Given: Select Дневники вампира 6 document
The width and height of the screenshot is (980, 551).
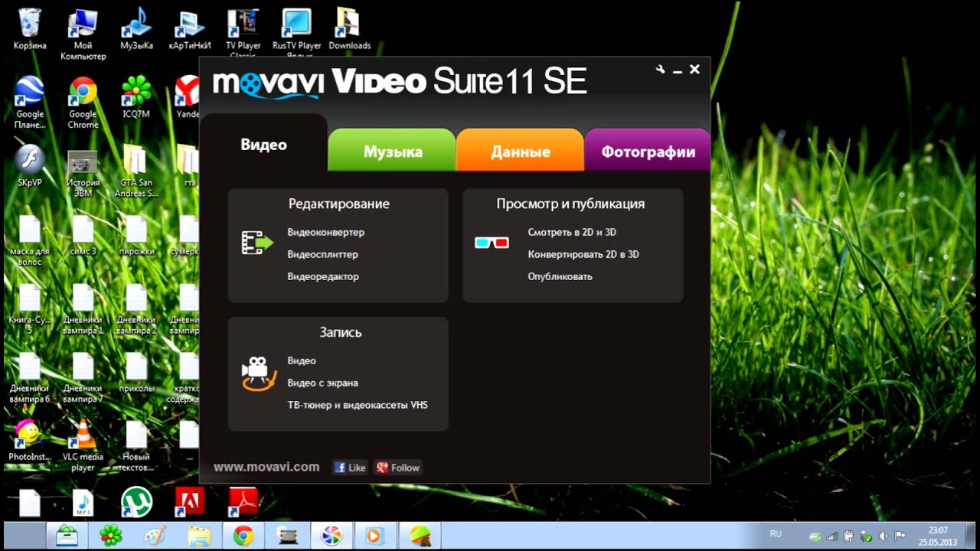Looking at the screenshot, I should coord(30,377).
